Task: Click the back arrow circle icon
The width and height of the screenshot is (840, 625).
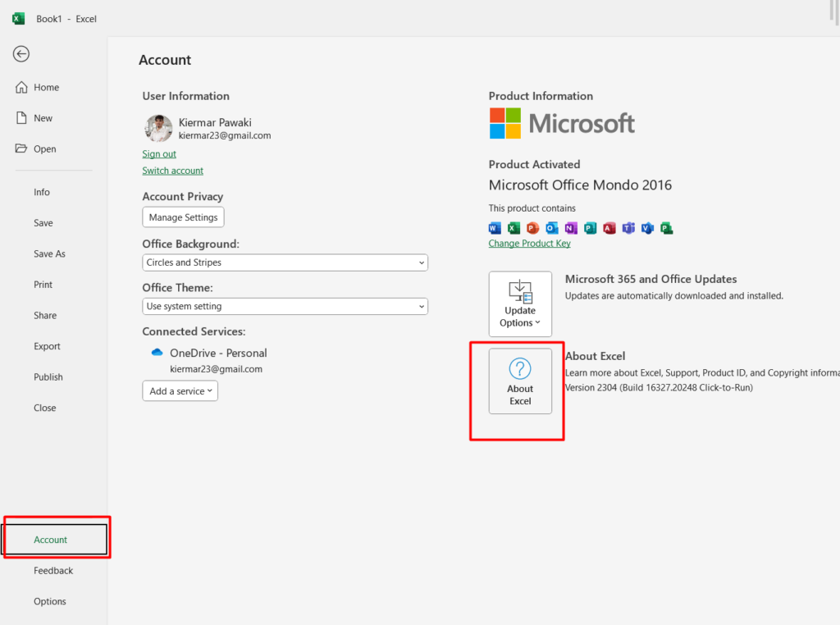Action: (x=21, y=54)
